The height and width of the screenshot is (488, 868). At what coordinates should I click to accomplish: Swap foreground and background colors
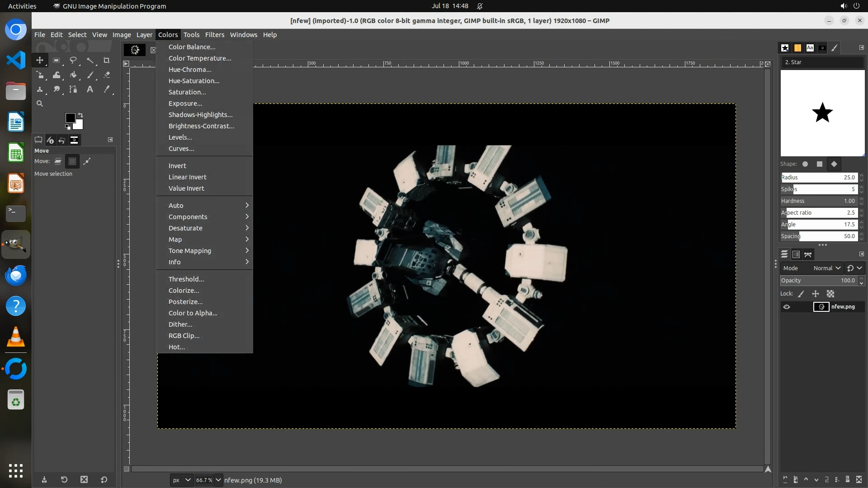80,115
